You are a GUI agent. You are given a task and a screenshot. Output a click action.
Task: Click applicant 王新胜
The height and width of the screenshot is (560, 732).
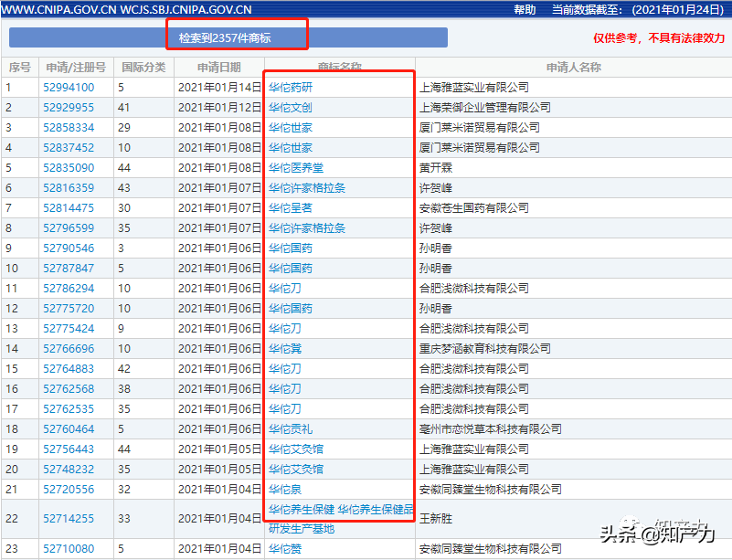click(x=436, y=518)
